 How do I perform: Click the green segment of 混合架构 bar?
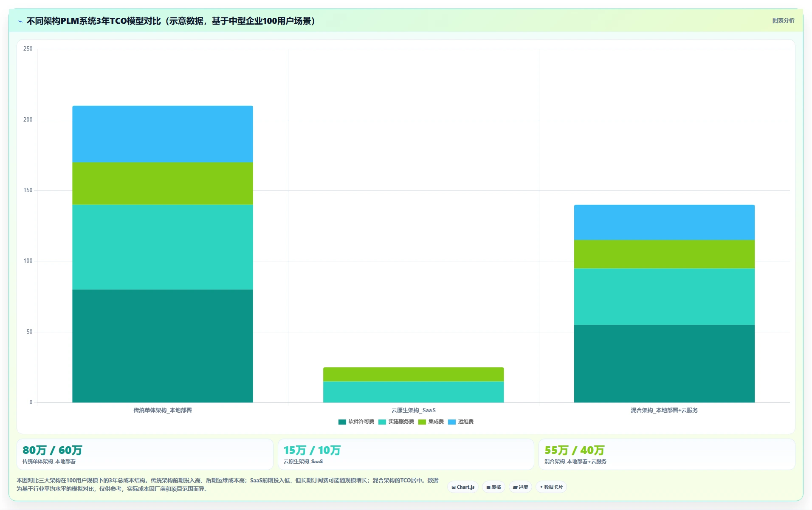[x=664, y=254]
